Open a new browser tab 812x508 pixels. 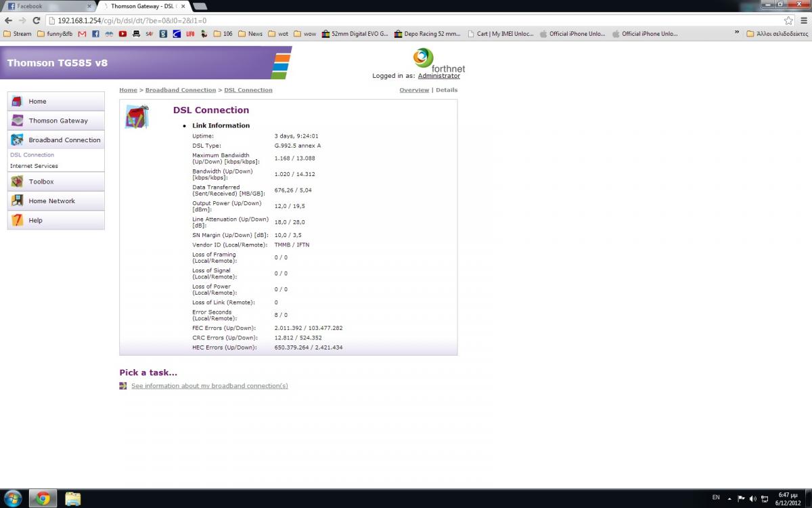point(200,6)
